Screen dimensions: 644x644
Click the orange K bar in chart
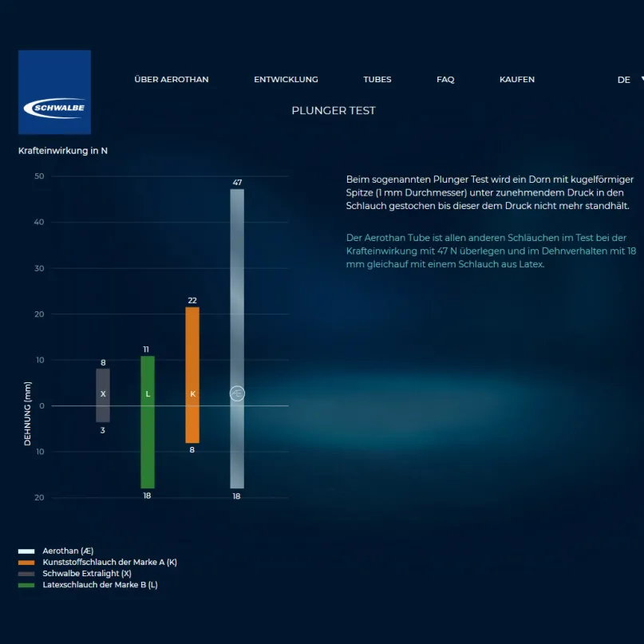tap(192, 374)
